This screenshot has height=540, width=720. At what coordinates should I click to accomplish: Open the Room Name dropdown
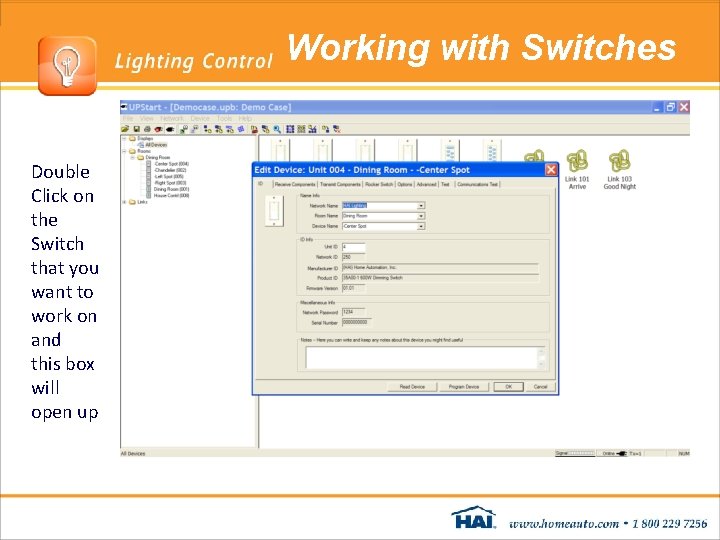click(x=421, y=216)
